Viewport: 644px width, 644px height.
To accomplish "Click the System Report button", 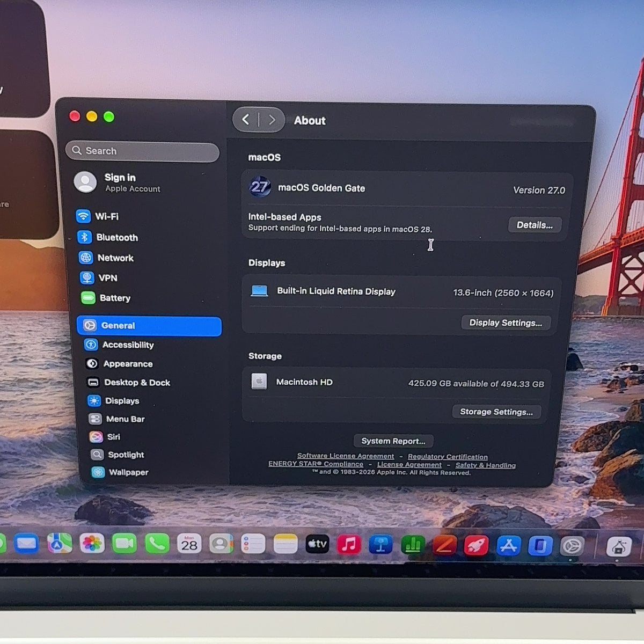I will (x=393, y=441).
